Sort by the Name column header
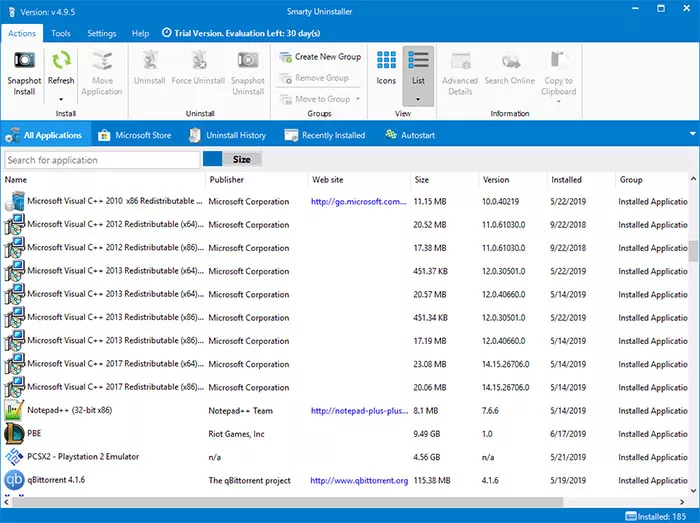This screenshot has height=523, width=700. click(x=16, y=179)
